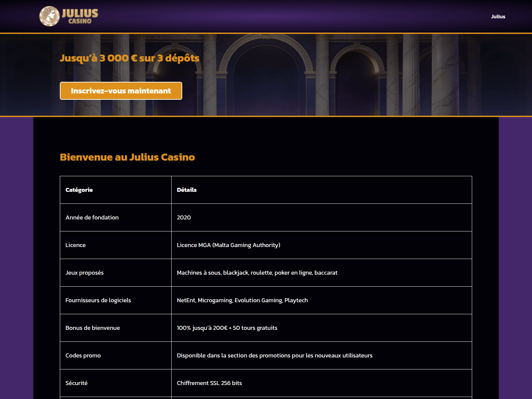Click the 'Jeux proposés' row label

(x=84, y=273)
